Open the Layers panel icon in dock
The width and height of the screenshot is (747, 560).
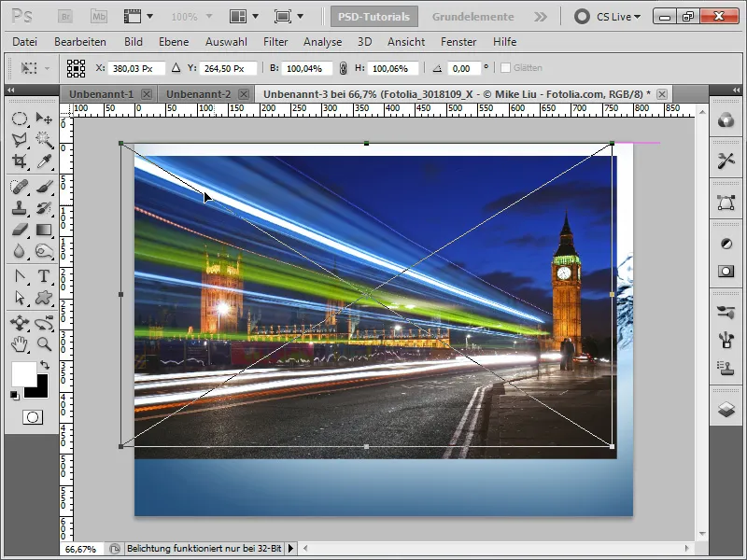(726, 409)
